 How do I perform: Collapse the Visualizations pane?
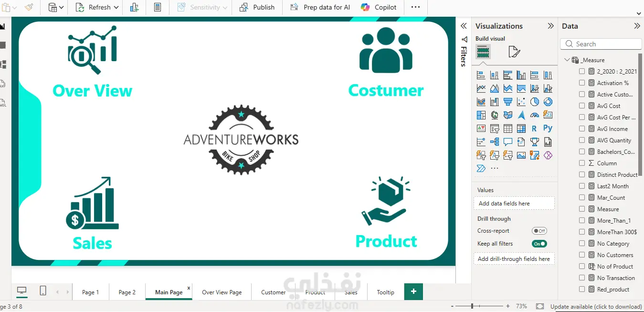[551, 26]
